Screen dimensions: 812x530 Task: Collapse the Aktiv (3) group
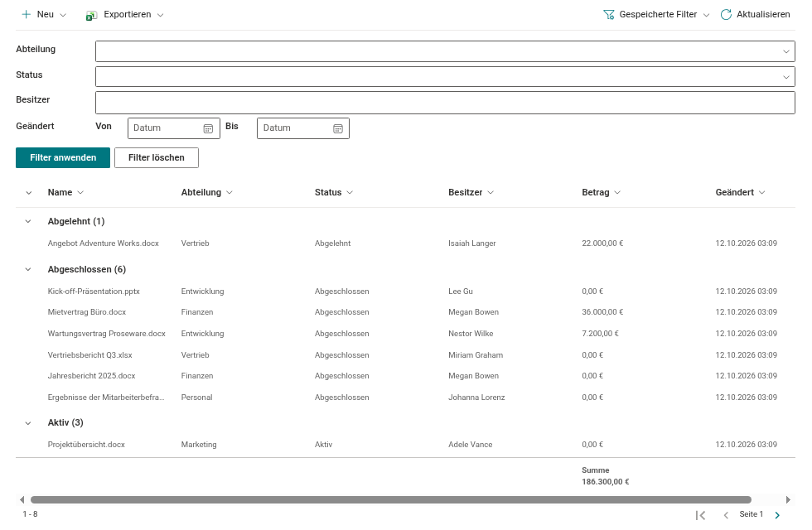pyautogui.click(x=28, y=423)
